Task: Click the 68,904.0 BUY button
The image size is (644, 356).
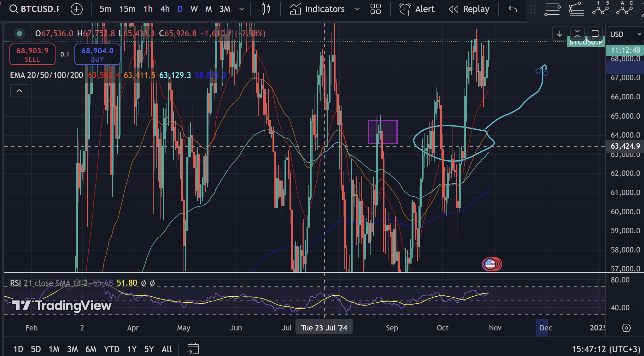Action: click(97, 55)
